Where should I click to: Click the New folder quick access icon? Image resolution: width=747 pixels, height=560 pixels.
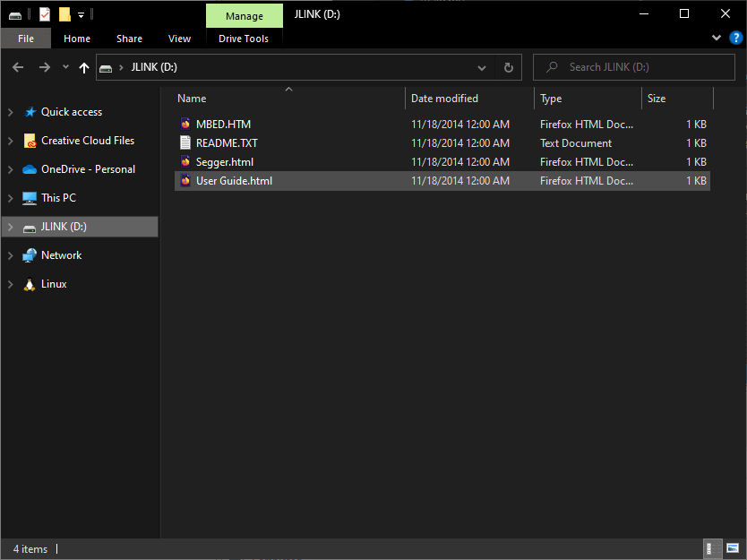point(64,14)
